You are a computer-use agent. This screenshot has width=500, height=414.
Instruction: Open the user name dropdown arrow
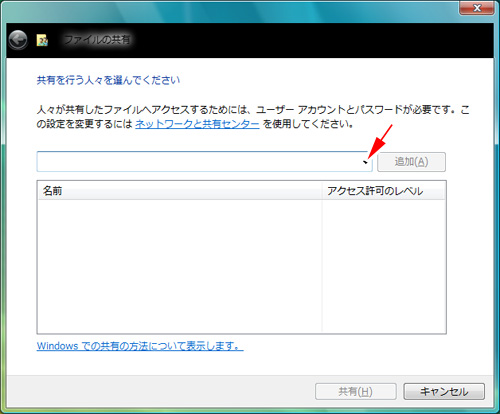coord(366,162)
